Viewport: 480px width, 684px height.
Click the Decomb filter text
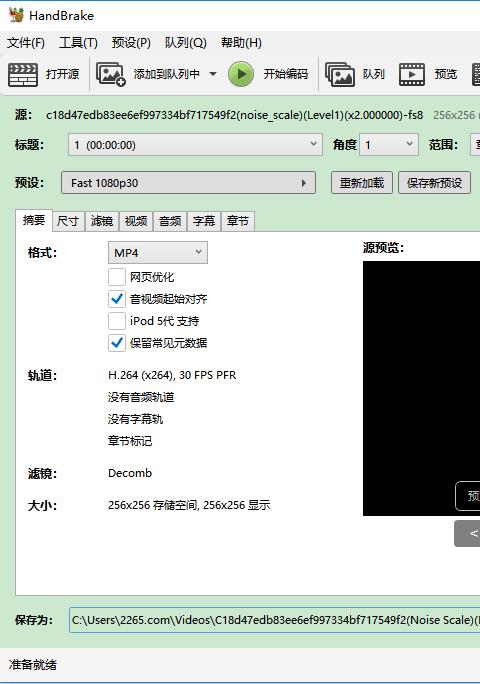tap(130, 473)
